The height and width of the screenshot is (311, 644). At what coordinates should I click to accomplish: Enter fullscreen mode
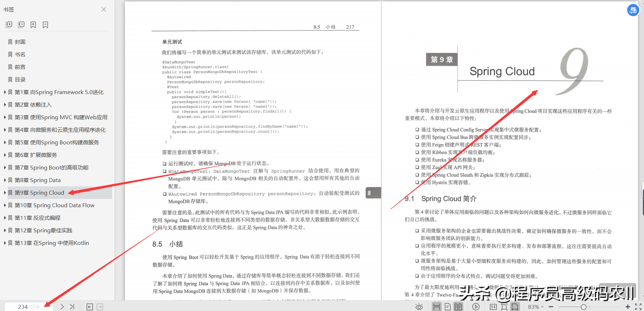(638, 307)
